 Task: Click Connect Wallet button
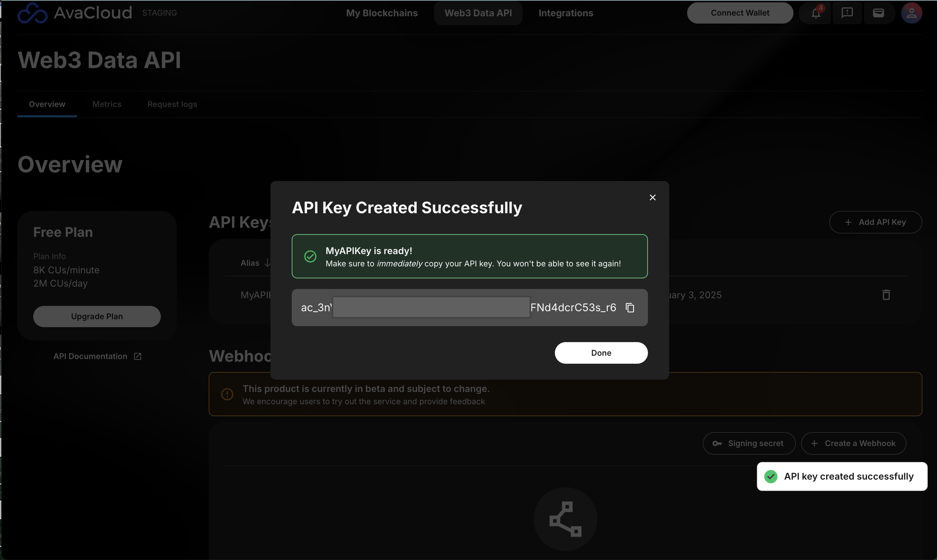740,13
